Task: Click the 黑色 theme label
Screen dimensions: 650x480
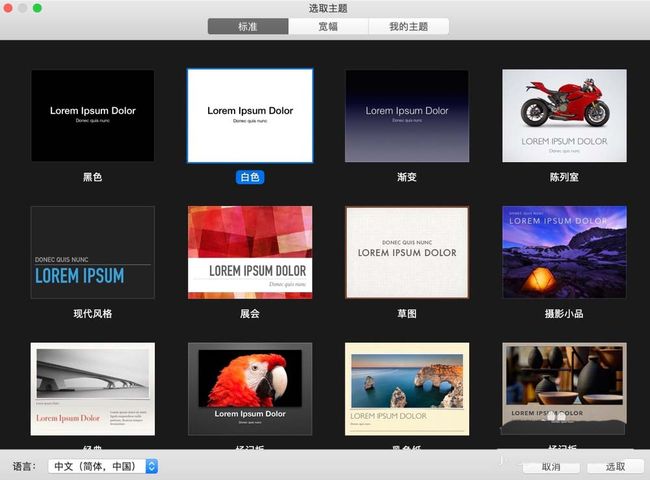Action: pos(92,177)
